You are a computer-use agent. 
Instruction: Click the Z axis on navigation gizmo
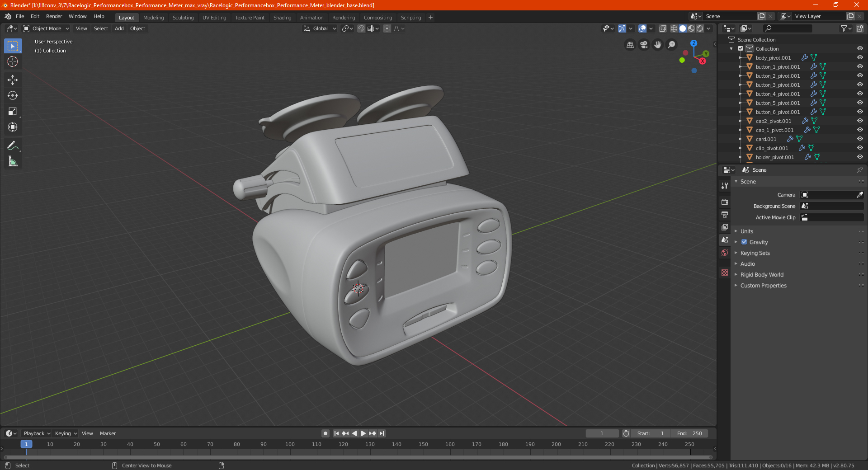[x=693, y=43]
